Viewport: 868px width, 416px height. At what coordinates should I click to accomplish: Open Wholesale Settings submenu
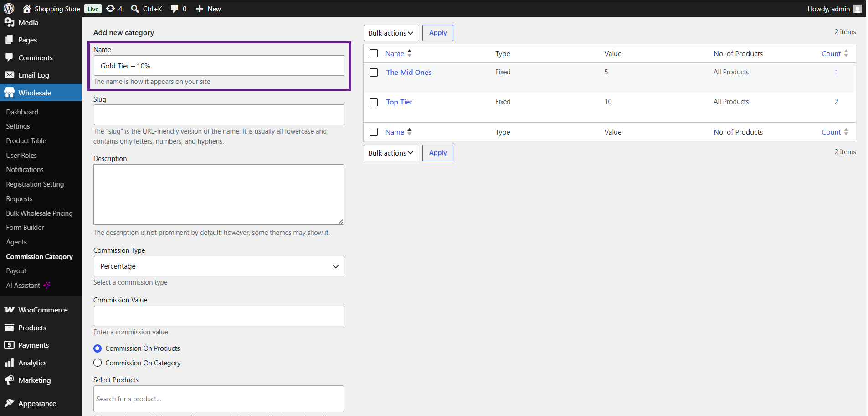[x=18, y=126]
